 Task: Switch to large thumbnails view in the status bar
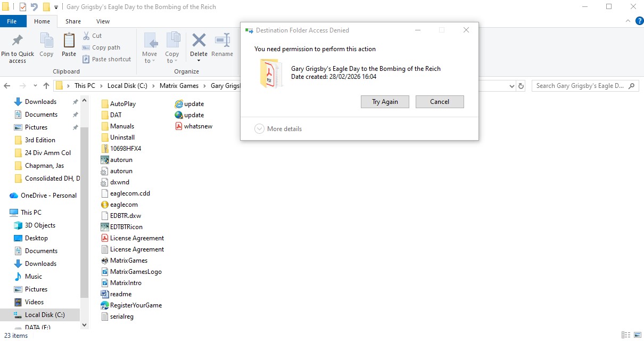[x=637, y=335]
